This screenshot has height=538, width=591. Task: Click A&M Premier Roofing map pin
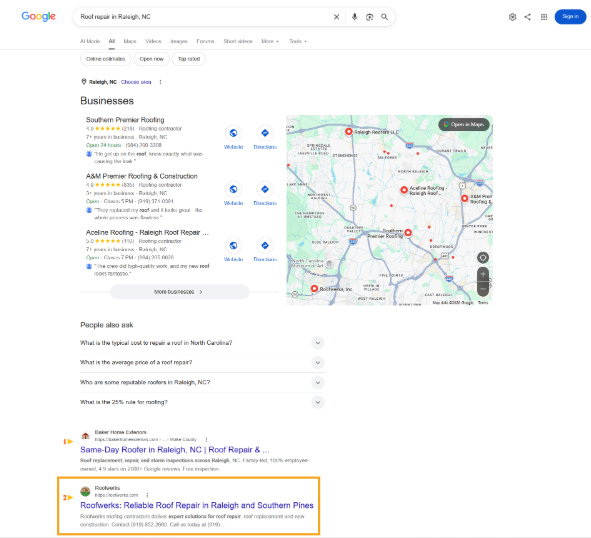(465, 198)
